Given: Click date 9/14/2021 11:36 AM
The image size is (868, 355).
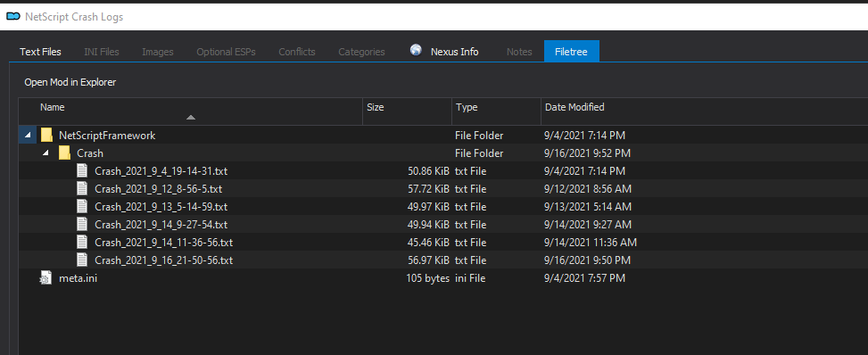Looking at the screenshot, I should 590,242.
